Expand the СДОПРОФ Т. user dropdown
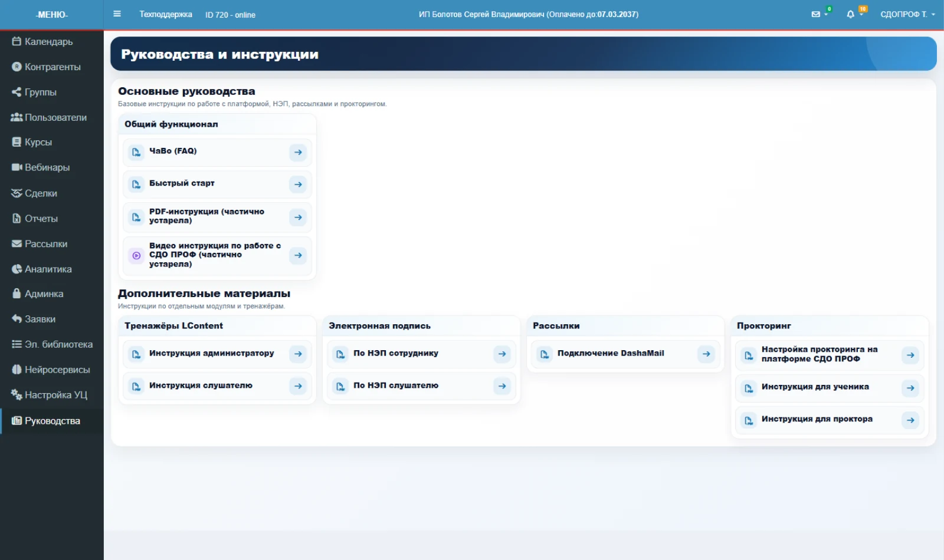 (907, 14)
